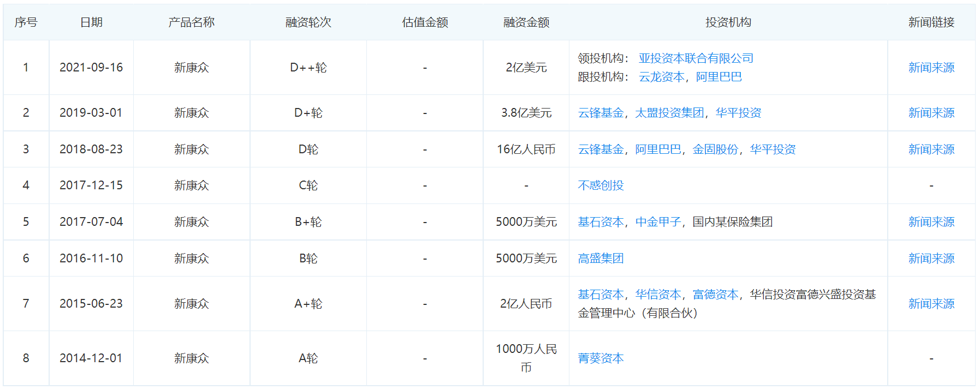Image resolution: width=980 pixels, height=390 pixels.
Task: Open the 富德资本 investor link
Action: (x=715, y=295)
